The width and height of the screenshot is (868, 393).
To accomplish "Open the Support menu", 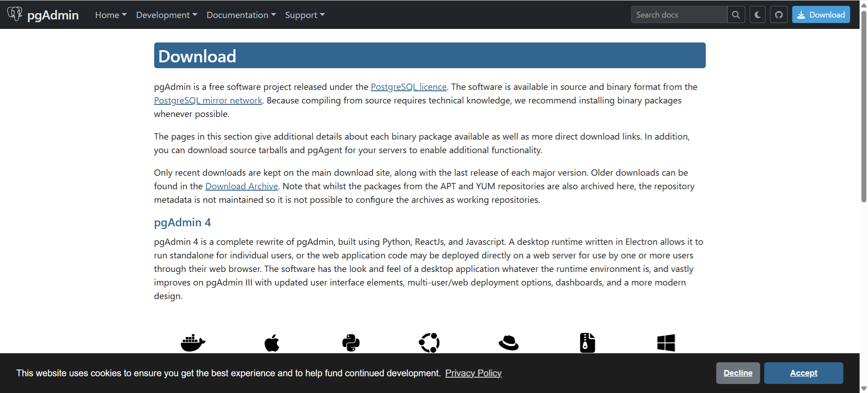I will (305, 15).
